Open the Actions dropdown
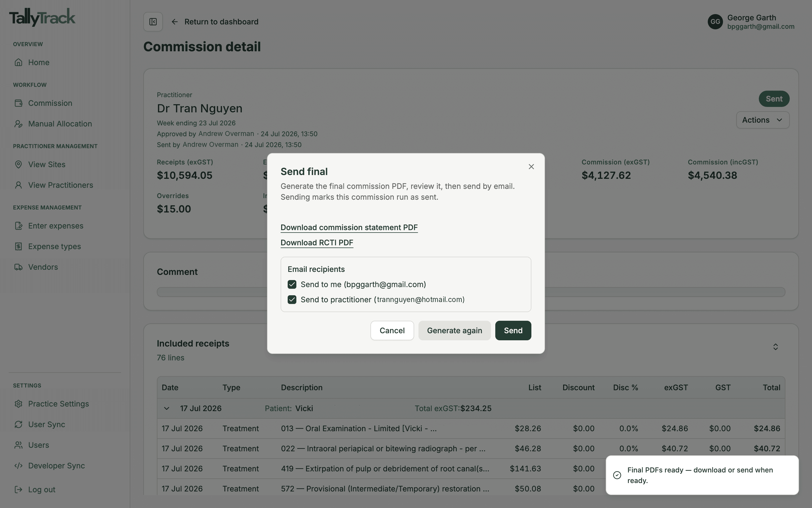 [x=763, y=120]
